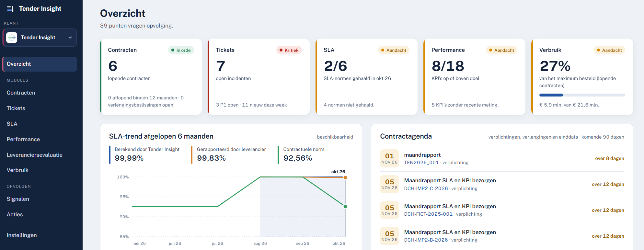Click the 'Contractuele norm' legend value
Image resolution: width=644 pixels, height=250 pixels.
coord(298,158)
